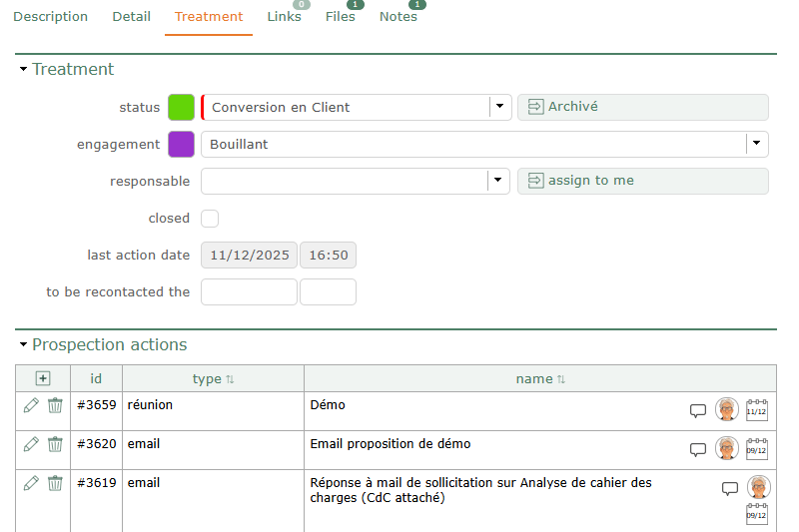Click the user avatar on action #3619 row
Viewport: 799px width, 532px height.
pos(759,487)
